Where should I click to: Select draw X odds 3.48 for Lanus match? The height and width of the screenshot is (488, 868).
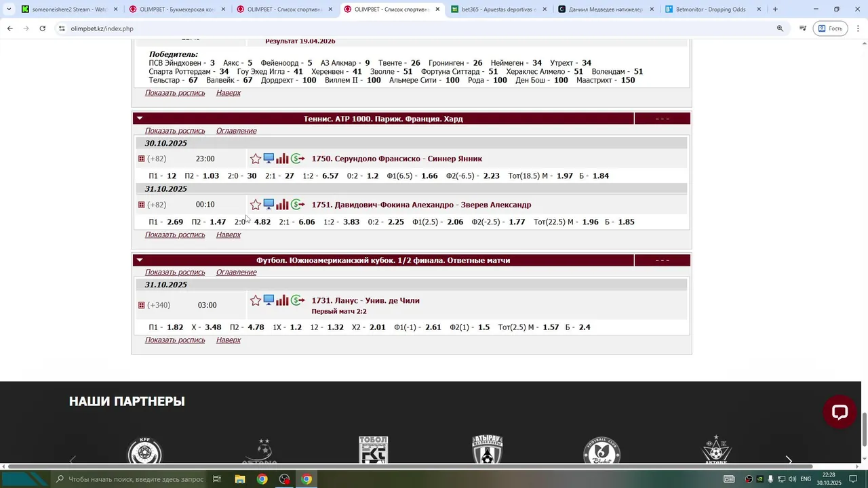(213, 327)
